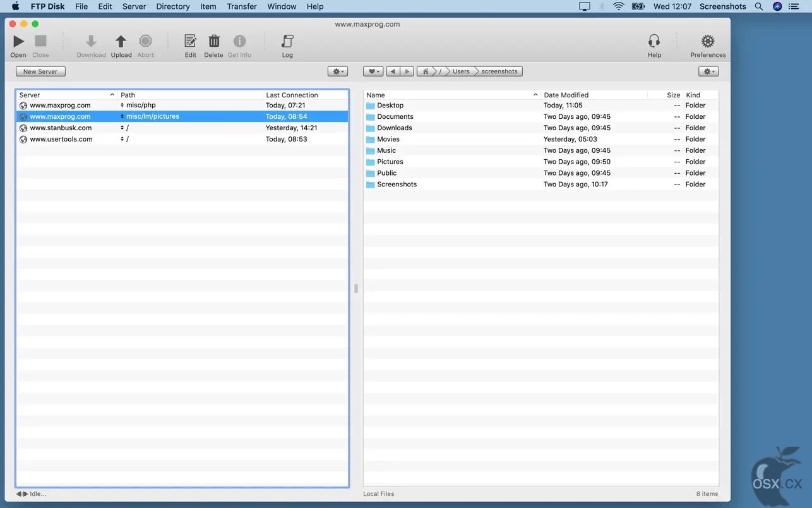The height and width of the screenshot is (508, 812).
Task: Open Spotlight search magnifier in menu bar
Action: pyautogui.click(x=759, y=6)
